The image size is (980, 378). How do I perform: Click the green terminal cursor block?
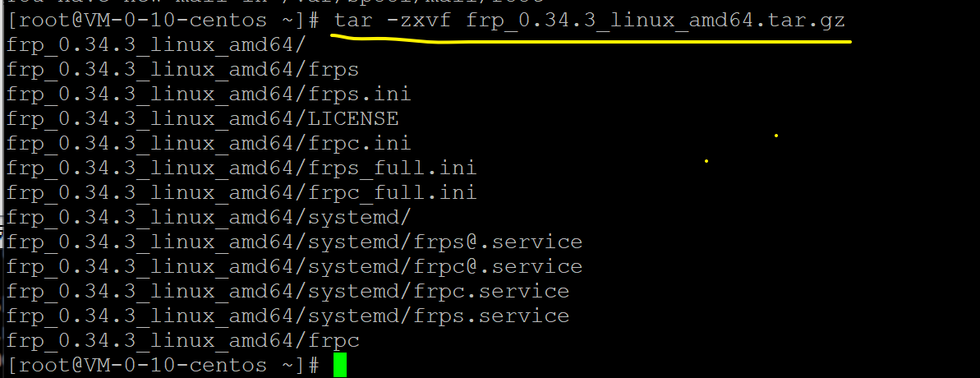pos(339,365)
